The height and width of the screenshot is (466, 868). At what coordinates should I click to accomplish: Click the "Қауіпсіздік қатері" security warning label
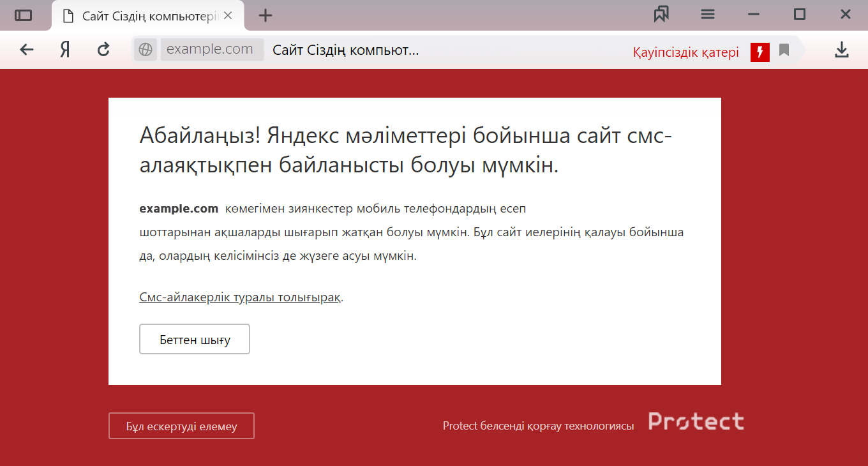pos(685,52)
